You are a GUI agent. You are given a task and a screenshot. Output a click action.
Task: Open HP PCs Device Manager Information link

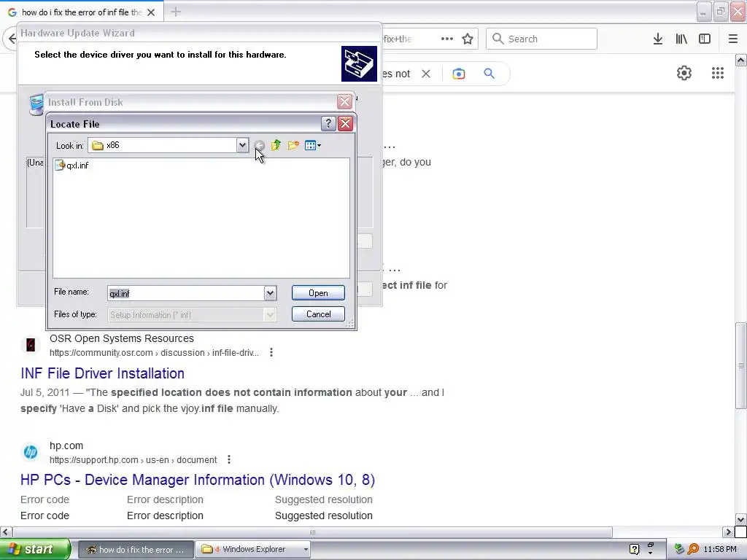point(198,480)
